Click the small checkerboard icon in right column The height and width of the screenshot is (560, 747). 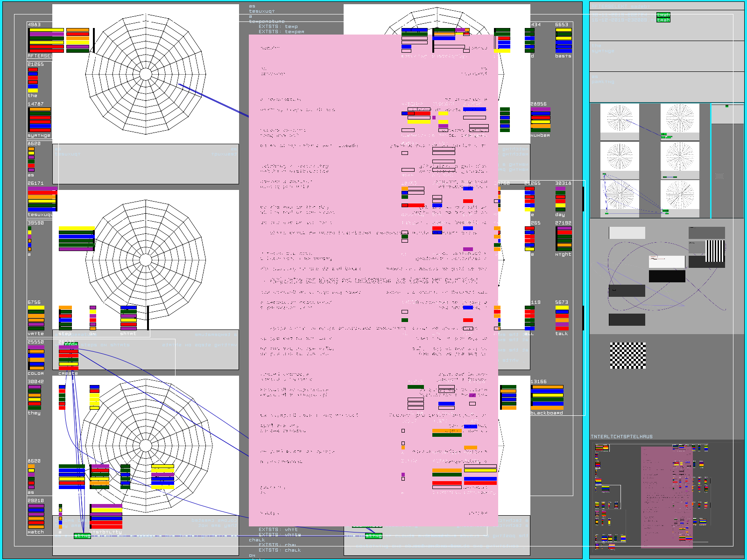click(719, 176)
